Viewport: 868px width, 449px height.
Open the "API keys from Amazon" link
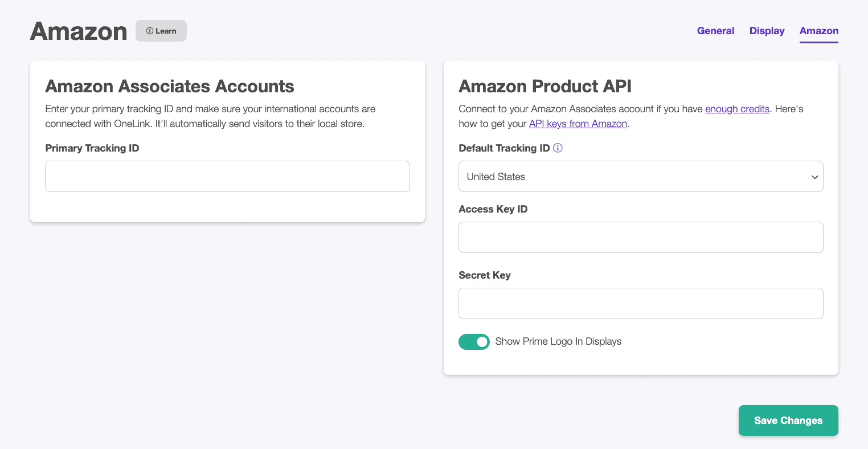578,123
